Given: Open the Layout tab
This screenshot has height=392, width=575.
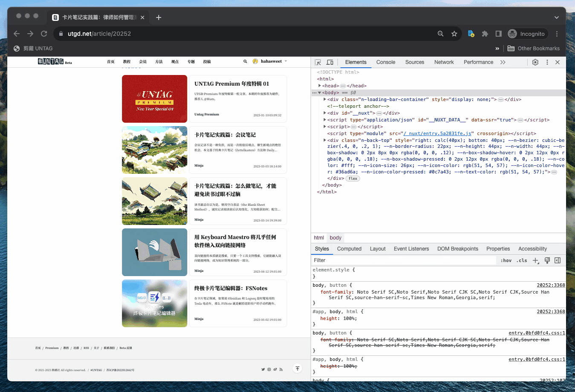Looking at the screenshot, I should click(378, 249).
